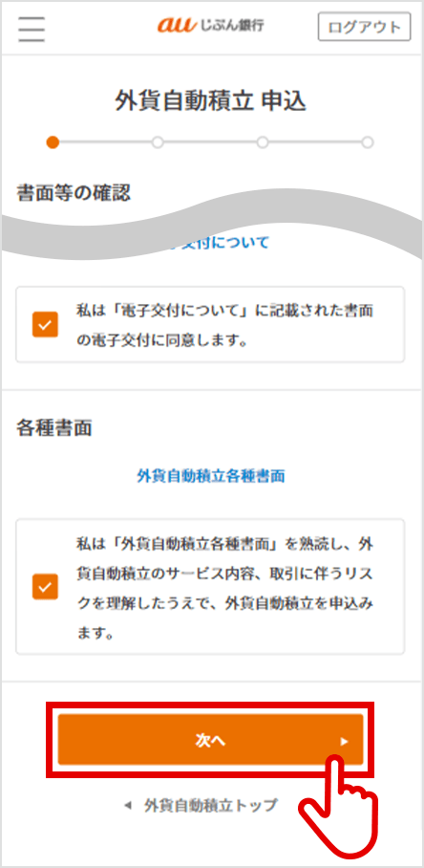Select the fourth progress step circle

368,142
